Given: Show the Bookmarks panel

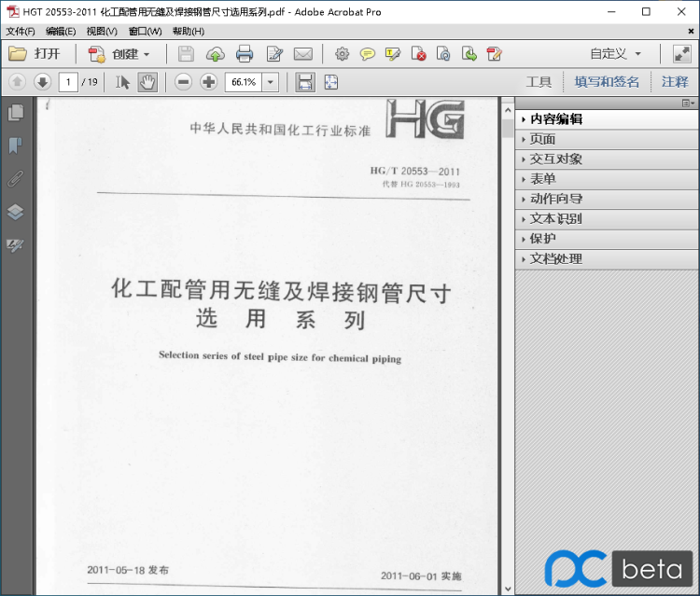Looking at the screenshot, I should [16, 146].
